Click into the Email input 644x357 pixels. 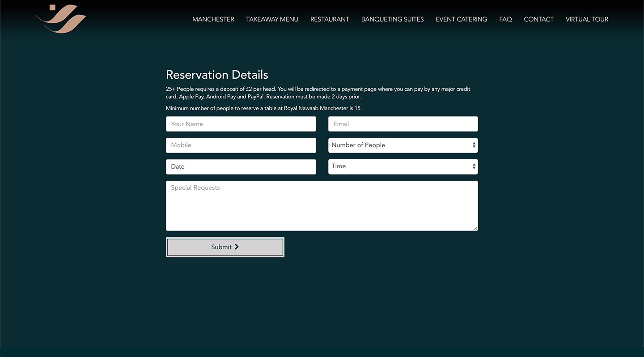coord(402,124)
